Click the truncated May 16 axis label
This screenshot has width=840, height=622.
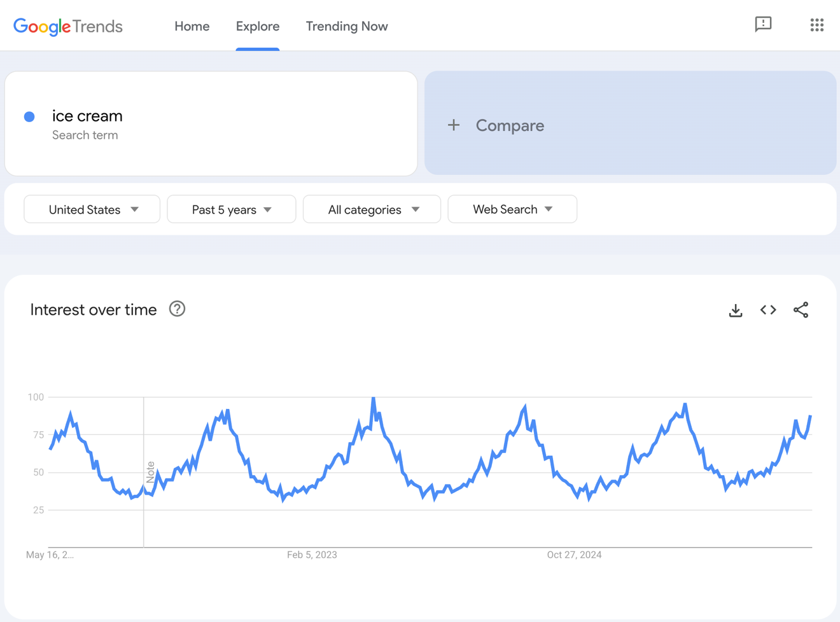click(x=50, y=555)
